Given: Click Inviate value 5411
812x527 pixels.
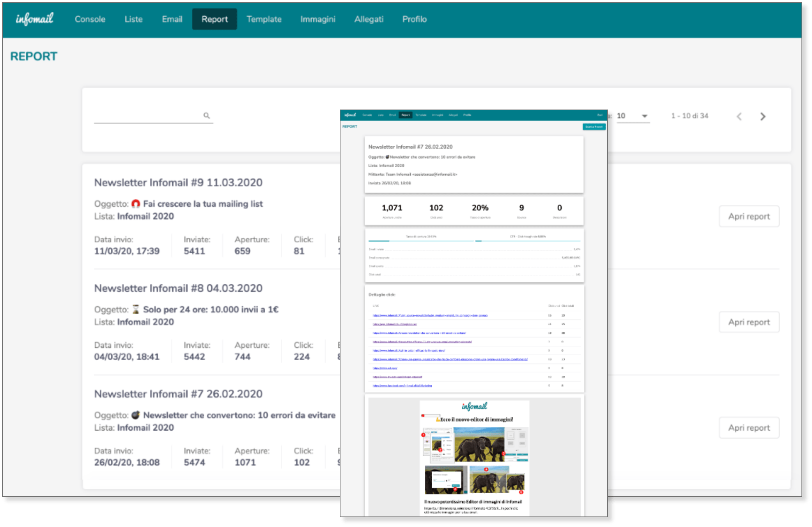Looking at the screenshot, I should click(x=194, y=251).
